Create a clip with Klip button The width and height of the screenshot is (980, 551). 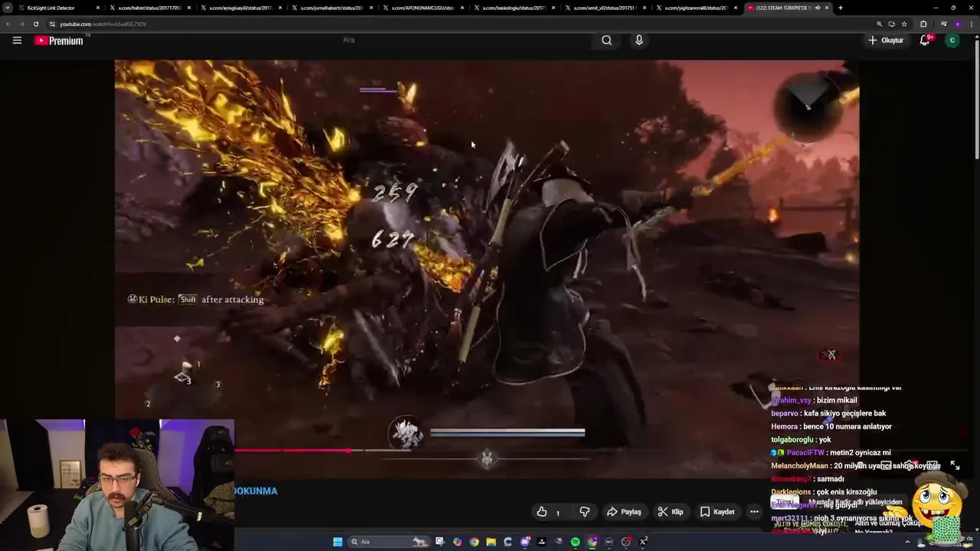(671, 512)
